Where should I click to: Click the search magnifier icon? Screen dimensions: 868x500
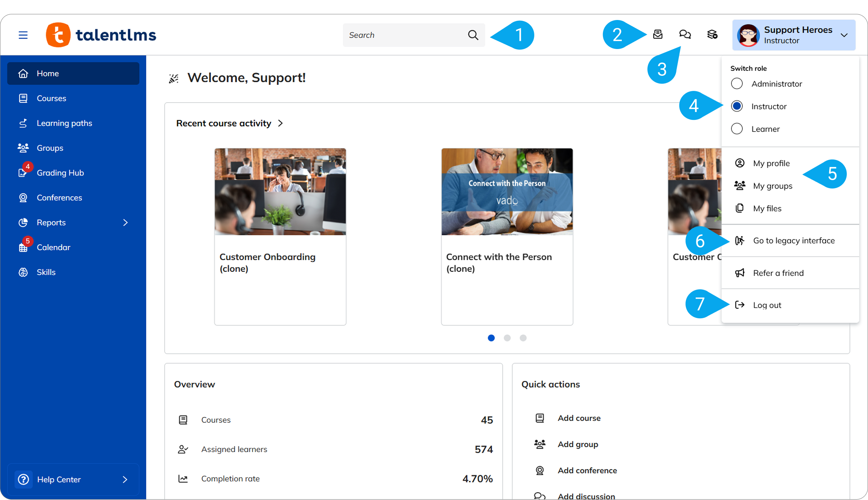click(473, 35)
